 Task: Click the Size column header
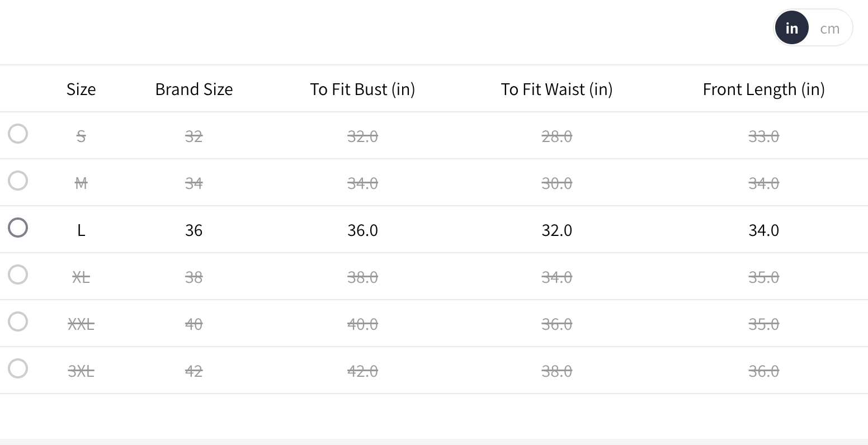(x=81, y=89)
